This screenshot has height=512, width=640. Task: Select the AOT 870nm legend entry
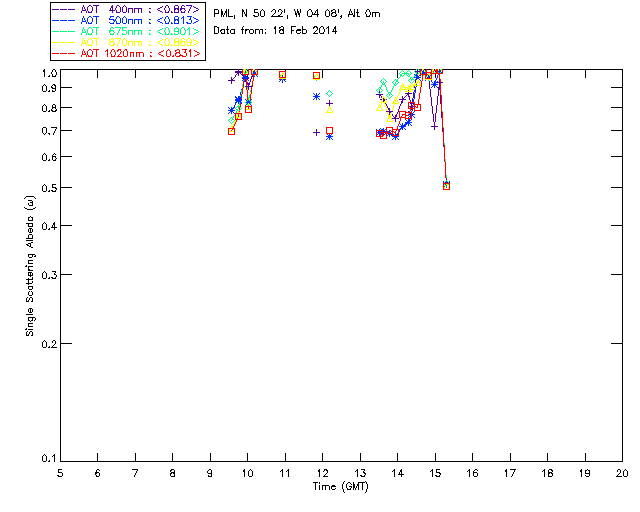point(126,42)
